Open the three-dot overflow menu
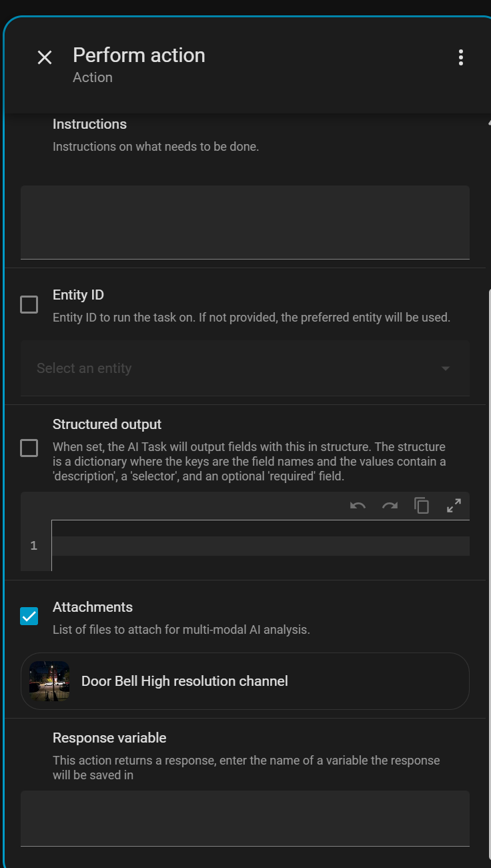This screenshot has width=491, height=868. click(460, 57)
